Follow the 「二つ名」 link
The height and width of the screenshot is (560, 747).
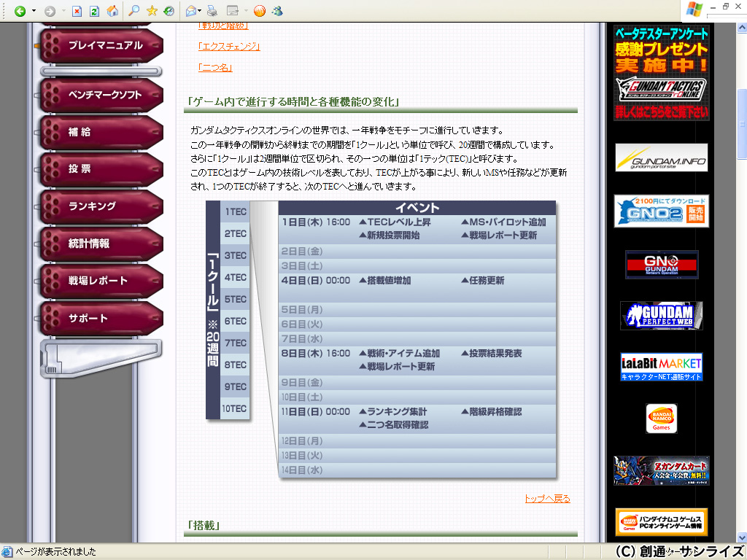215,68
